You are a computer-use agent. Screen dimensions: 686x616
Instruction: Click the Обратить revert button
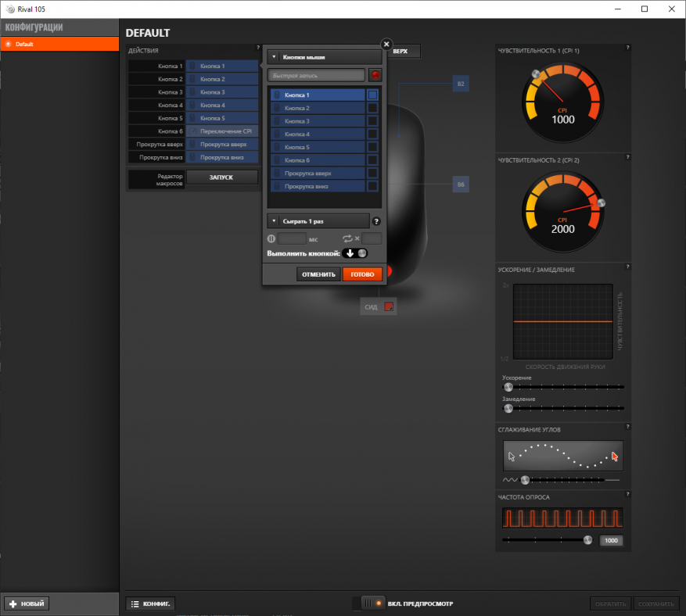610,603
